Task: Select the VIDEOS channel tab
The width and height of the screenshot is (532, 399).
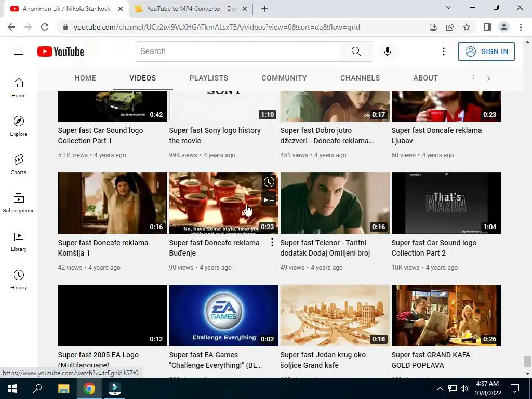Action: tap(142, 78)
